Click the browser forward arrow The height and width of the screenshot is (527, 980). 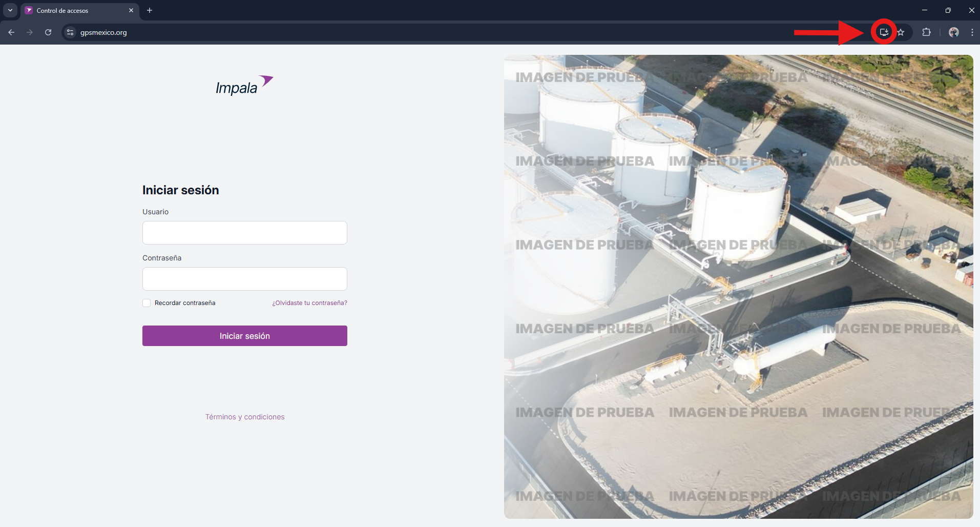pyautogui.click(x=30, y=32)
